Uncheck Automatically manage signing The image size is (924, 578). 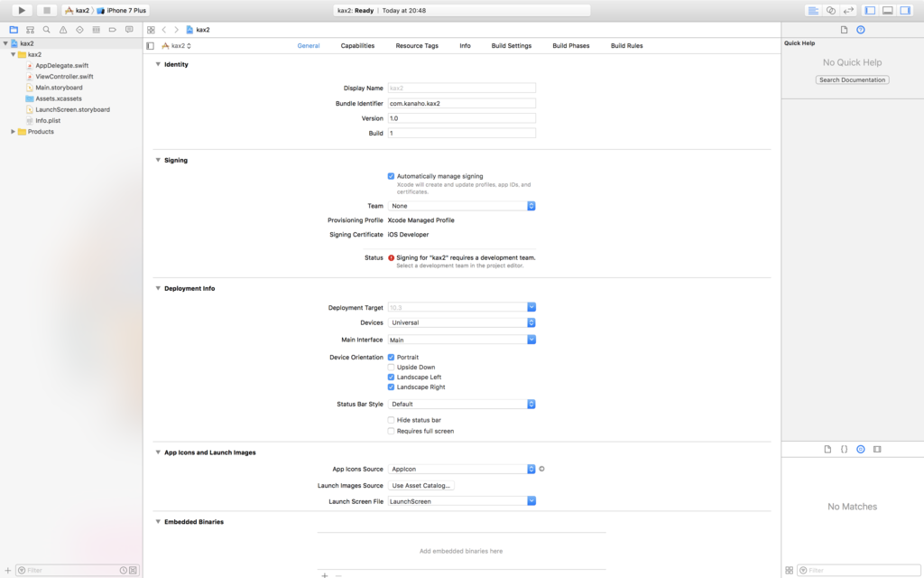pos(391,176)
